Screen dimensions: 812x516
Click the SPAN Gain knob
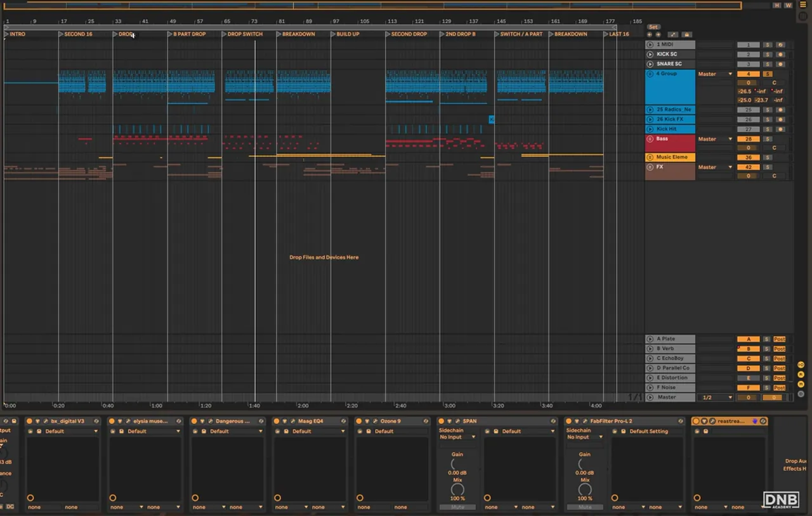(457, 465)
